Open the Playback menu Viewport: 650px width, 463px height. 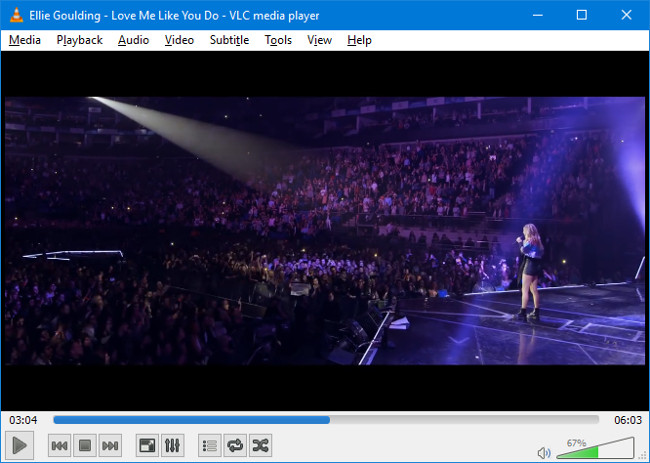click(x=79, y=40)
